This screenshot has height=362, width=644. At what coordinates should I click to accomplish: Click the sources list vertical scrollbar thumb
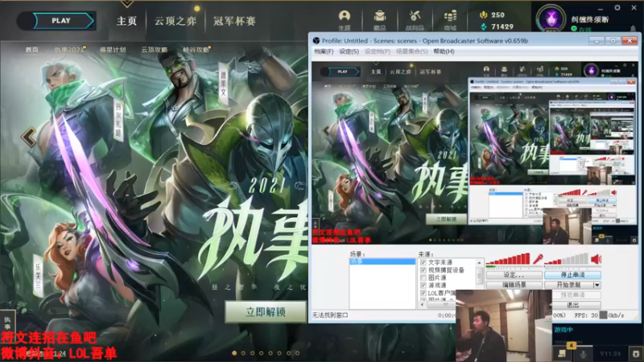(479, 275)
